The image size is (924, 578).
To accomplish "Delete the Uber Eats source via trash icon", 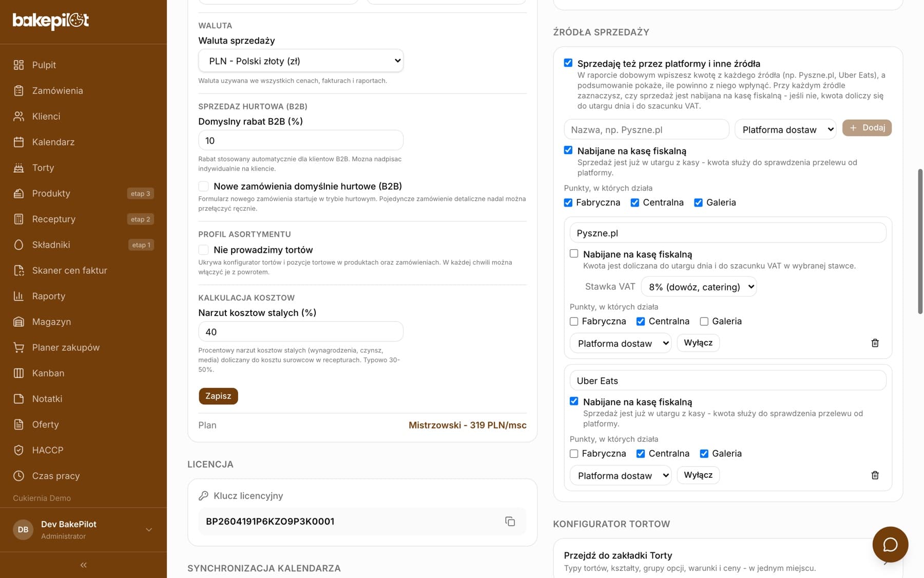I will coord(875,475).
